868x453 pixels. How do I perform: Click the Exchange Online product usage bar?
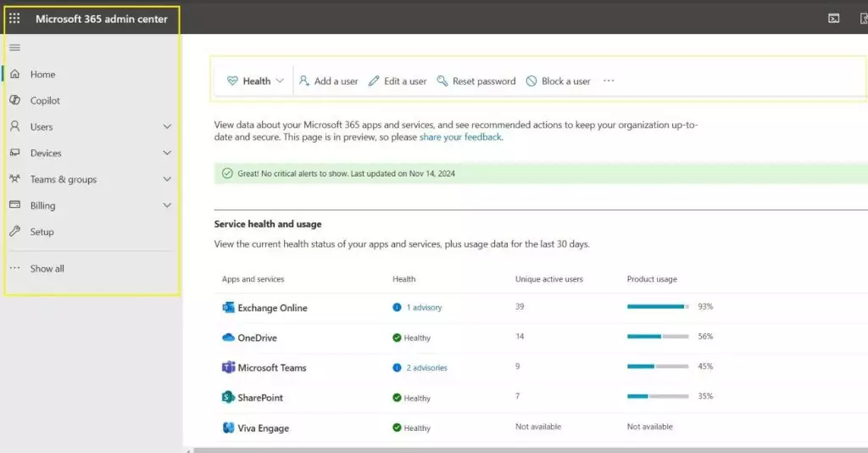tap(658, 306)
